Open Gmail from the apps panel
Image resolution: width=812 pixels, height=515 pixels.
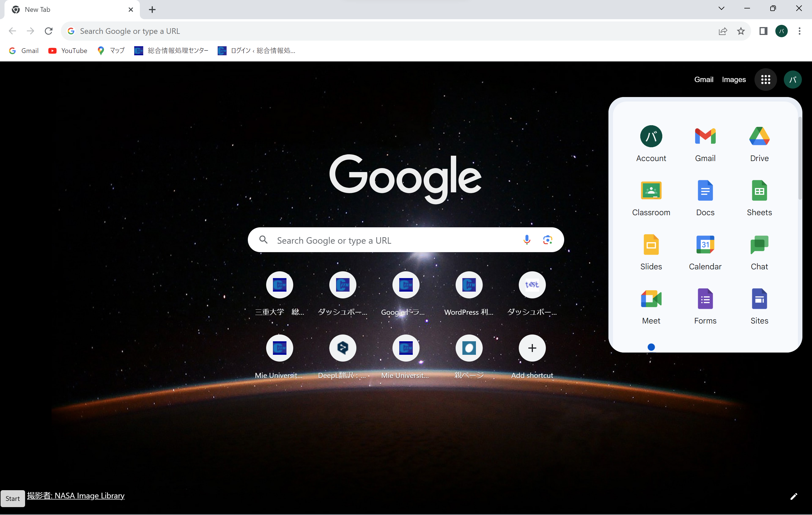click(705, 144)
